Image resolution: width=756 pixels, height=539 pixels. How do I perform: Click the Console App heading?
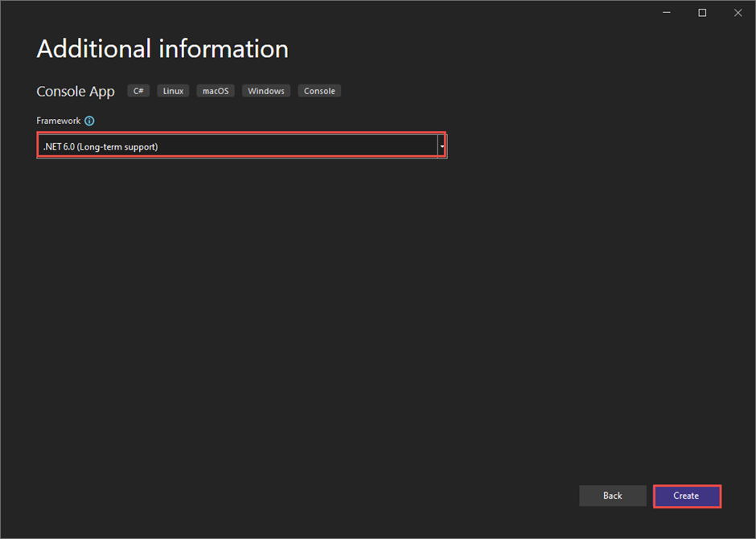[75, 91]
